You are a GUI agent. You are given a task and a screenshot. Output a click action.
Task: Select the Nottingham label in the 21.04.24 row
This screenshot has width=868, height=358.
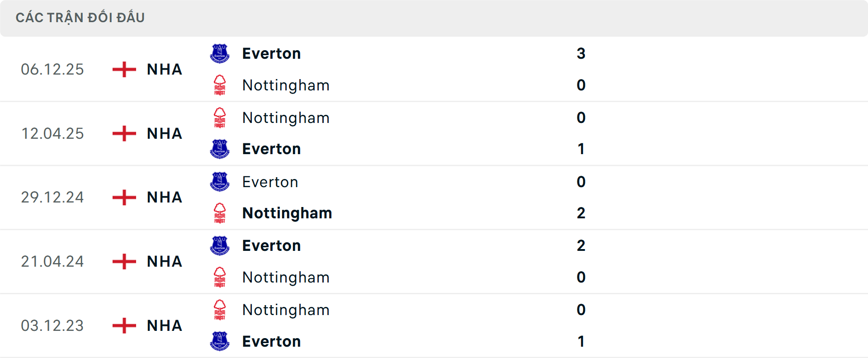point(286,278)
